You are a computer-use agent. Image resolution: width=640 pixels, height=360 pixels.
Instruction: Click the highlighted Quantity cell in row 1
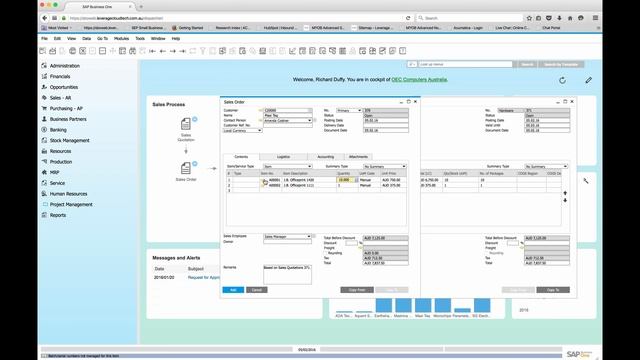[x=346, y=180]
